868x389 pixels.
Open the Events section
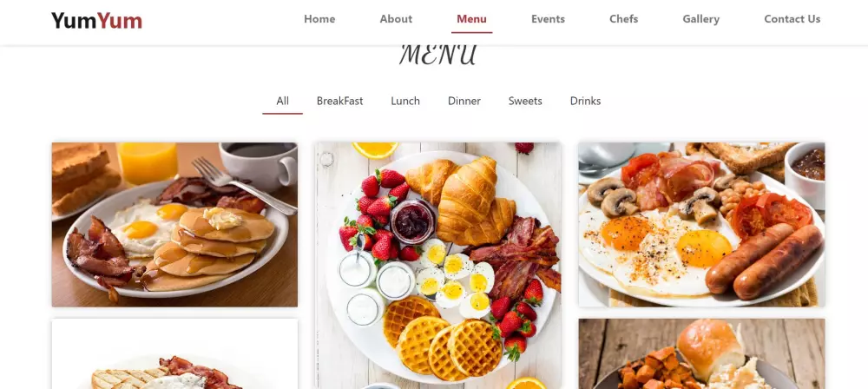pos(548,19)
